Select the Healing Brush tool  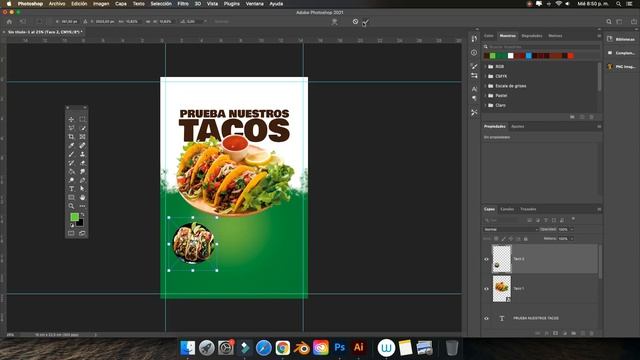tap(82, 145)
